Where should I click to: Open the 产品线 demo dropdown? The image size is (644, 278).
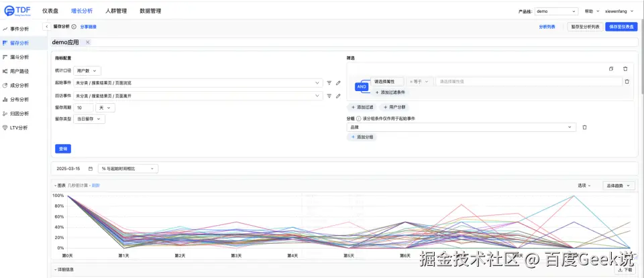(557, 11)
